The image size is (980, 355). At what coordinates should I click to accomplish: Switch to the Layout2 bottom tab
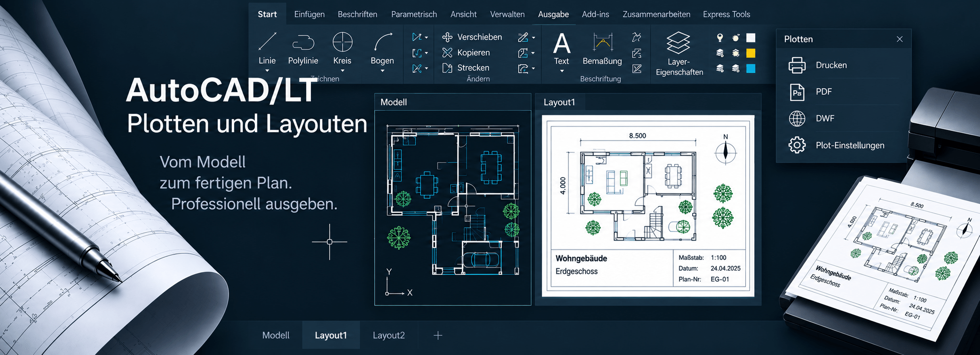point(389,335)
